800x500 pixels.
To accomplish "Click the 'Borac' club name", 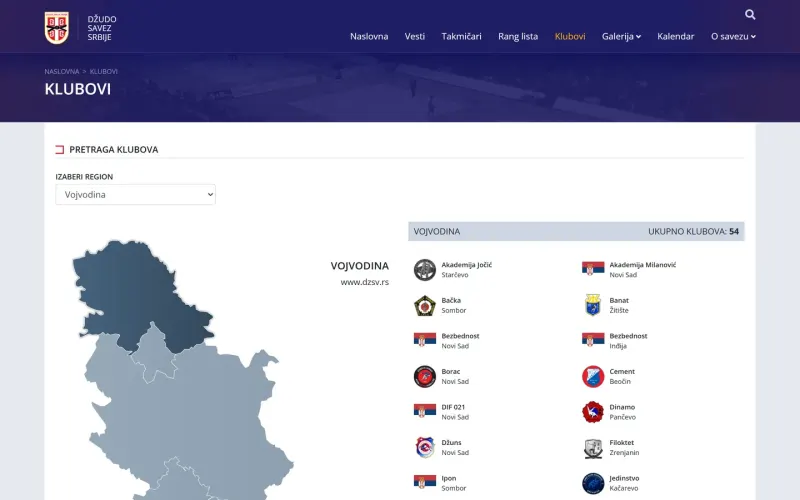I will pos(451,371).
